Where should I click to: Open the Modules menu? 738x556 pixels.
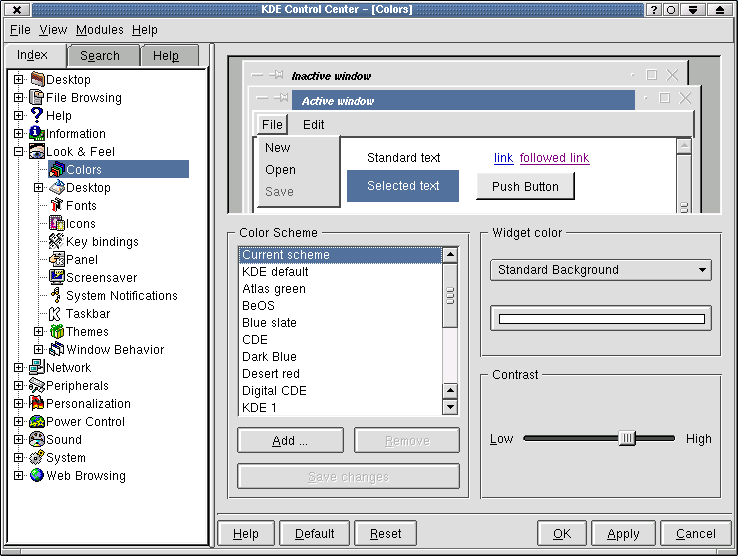[x=100, y=30]
